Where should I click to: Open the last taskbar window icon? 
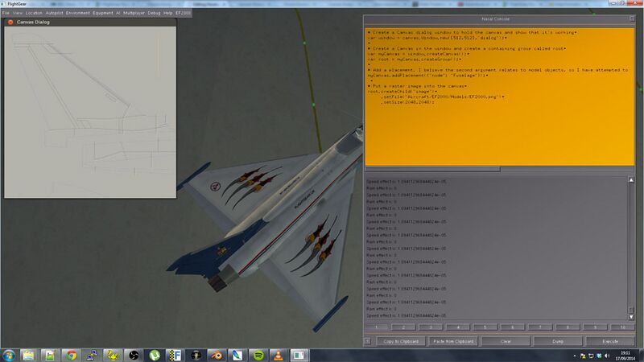[299, 355]
